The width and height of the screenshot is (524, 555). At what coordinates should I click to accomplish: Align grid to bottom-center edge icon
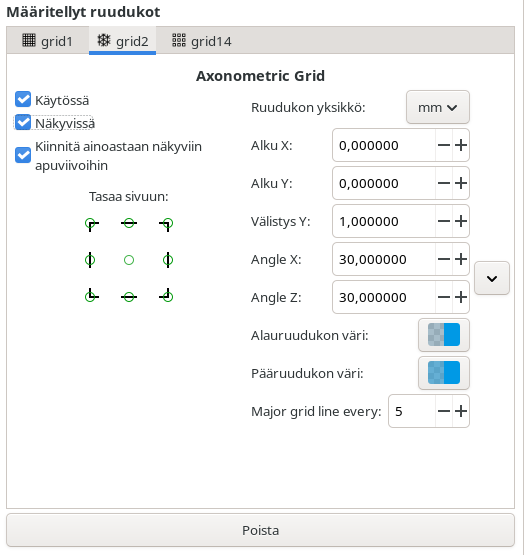click(x=129, y=297)
